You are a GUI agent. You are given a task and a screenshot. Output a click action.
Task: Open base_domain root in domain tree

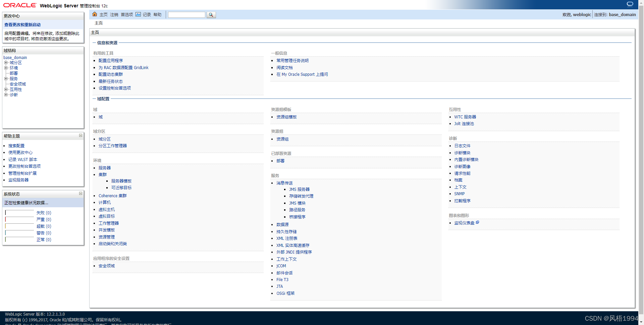tap(15, 58)
